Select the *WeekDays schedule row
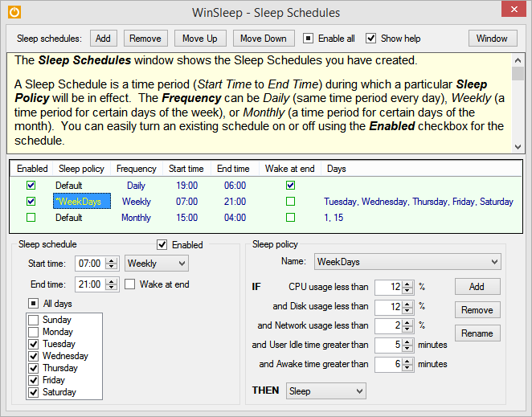This screenshot has width=532, height=417. (82, 201)
